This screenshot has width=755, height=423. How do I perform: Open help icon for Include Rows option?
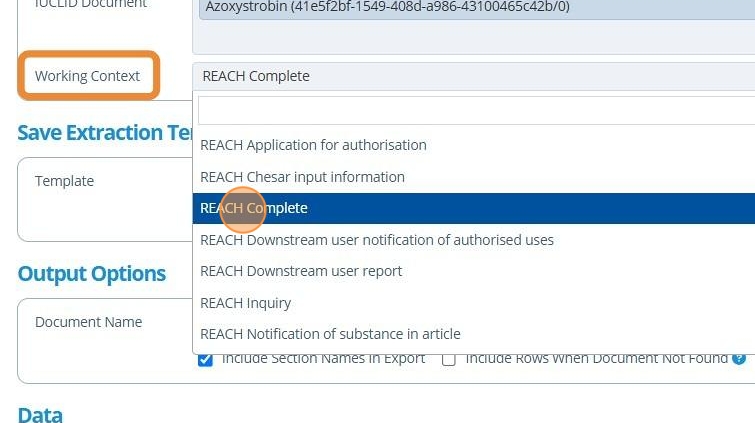[739, 358]
